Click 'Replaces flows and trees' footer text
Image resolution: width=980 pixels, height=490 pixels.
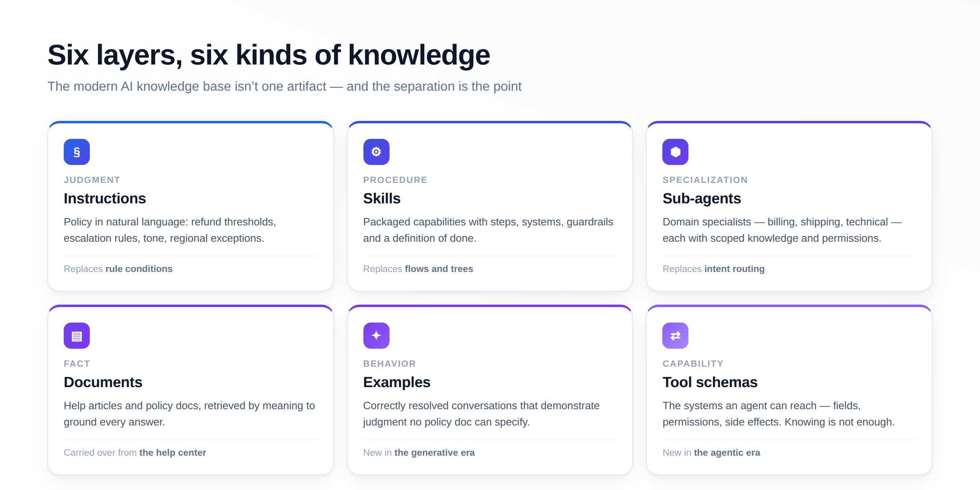(x=418, y=269)
